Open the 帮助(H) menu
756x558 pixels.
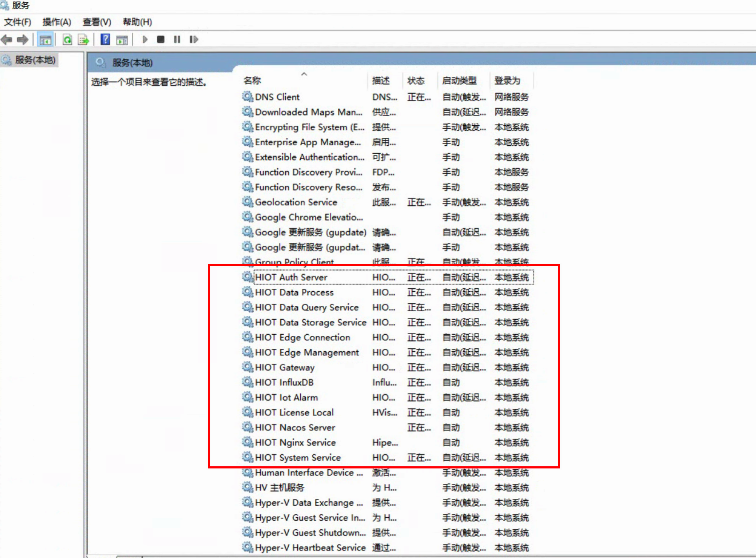137,22
